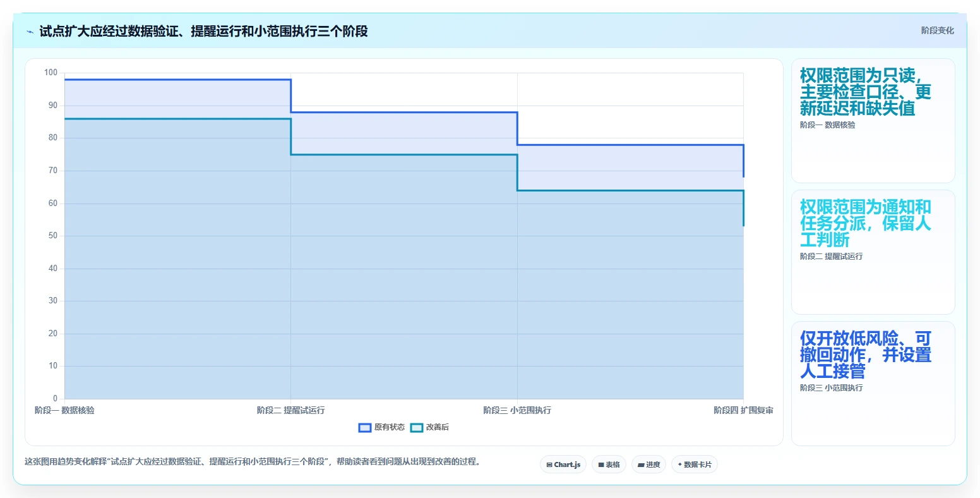This screenshot has width=980, height=498.
Task: Select the 表格 tag
Action: point(609,465)
